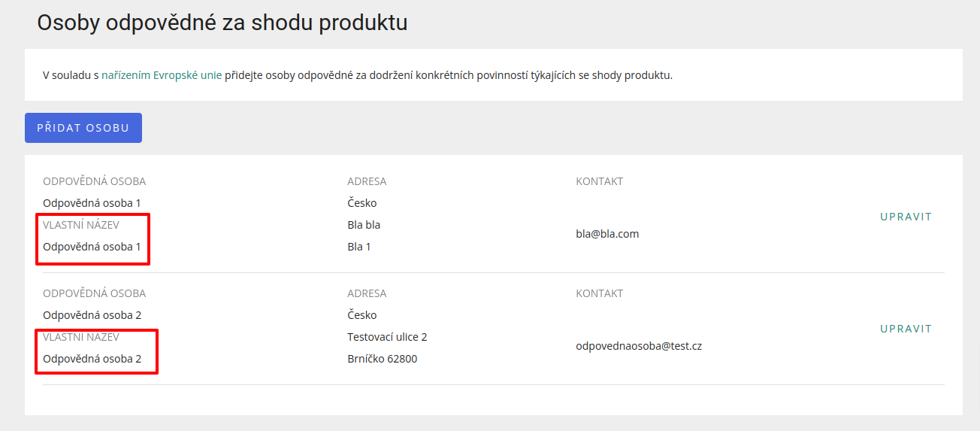Click the ADRESA header in the second row
The width and height of the screenshot is (980, 431).
tap(367, 293)
